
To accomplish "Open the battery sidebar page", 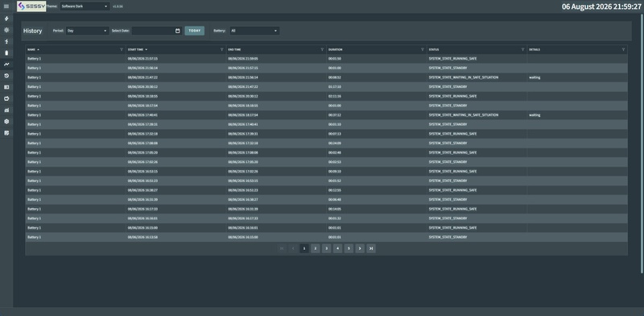I will point(6,53).
